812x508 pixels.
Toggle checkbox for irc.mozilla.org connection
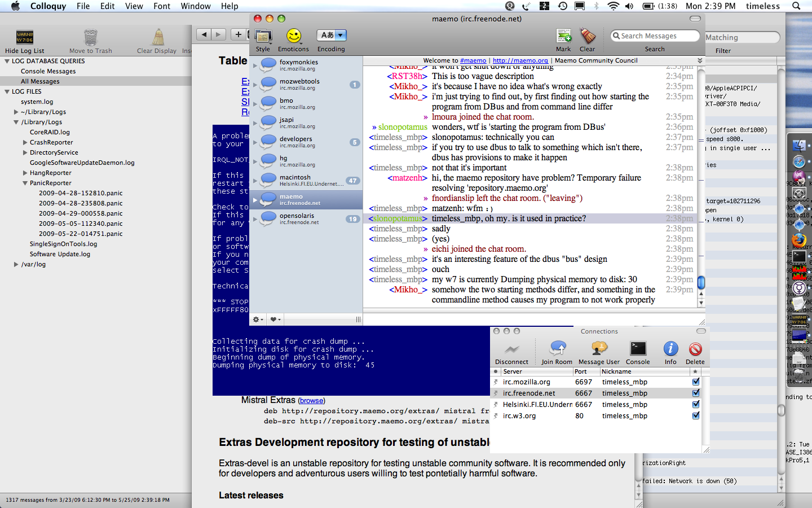[x=696, y=382]
